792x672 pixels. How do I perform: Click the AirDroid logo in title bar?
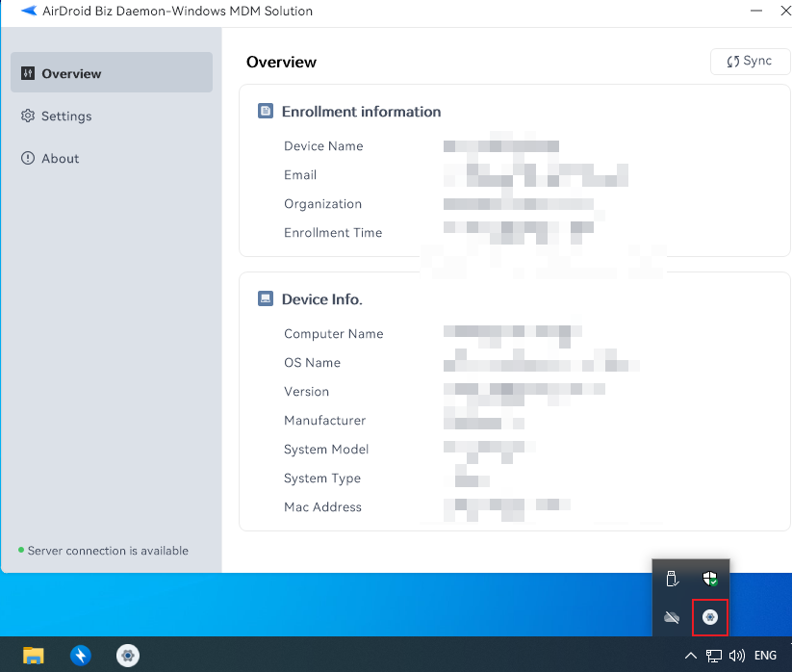pyautogui.click(x=29, y=11)
